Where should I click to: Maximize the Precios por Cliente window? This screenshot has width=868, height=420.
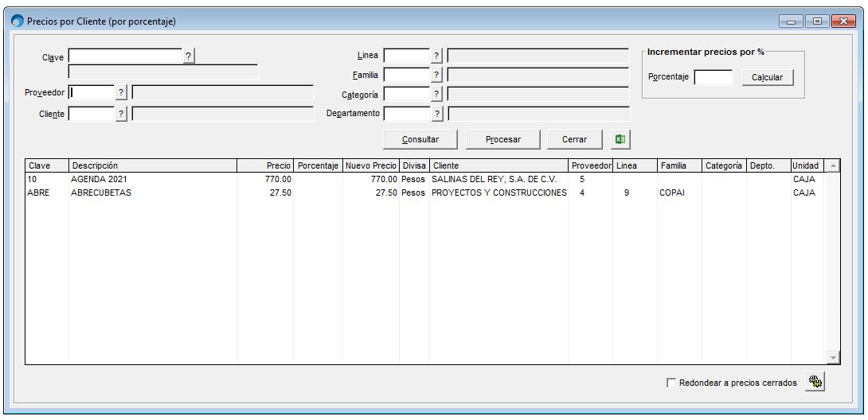coord(817,21)
